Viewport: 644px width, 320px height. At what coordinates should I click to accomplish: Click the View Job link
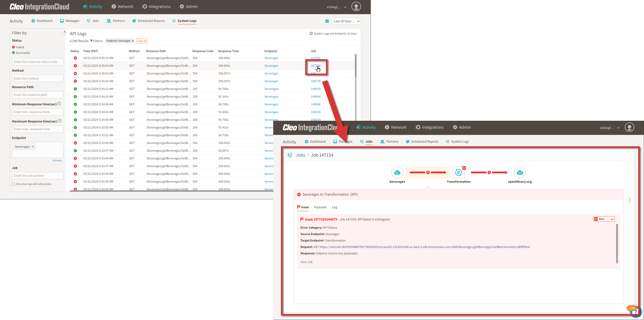pyautogui.click(x=306, y=262)
